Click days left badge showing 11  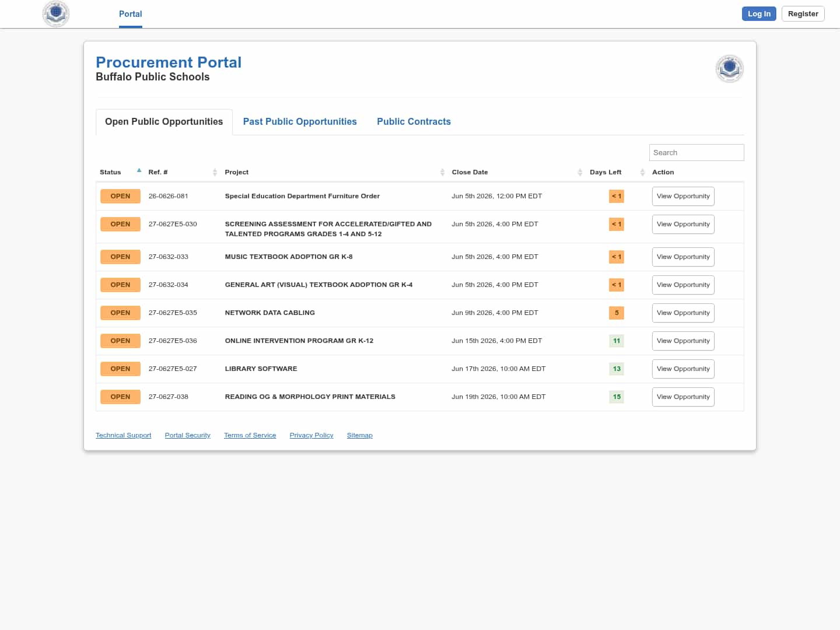[617, 341]
